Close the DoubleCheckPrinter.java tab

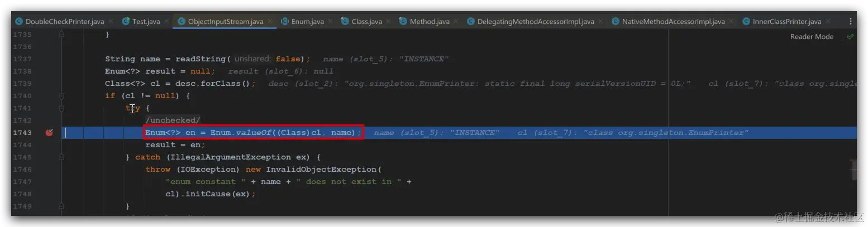point(111,22)
